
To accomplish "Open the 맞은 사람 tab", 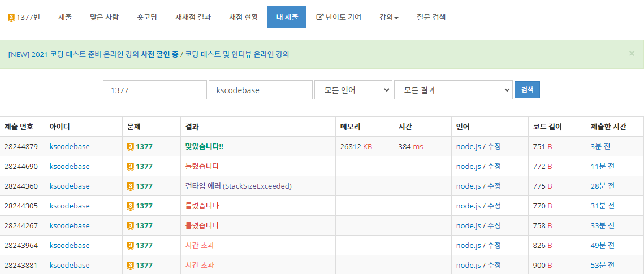I will pyautogui.click(x=105, y=17).
